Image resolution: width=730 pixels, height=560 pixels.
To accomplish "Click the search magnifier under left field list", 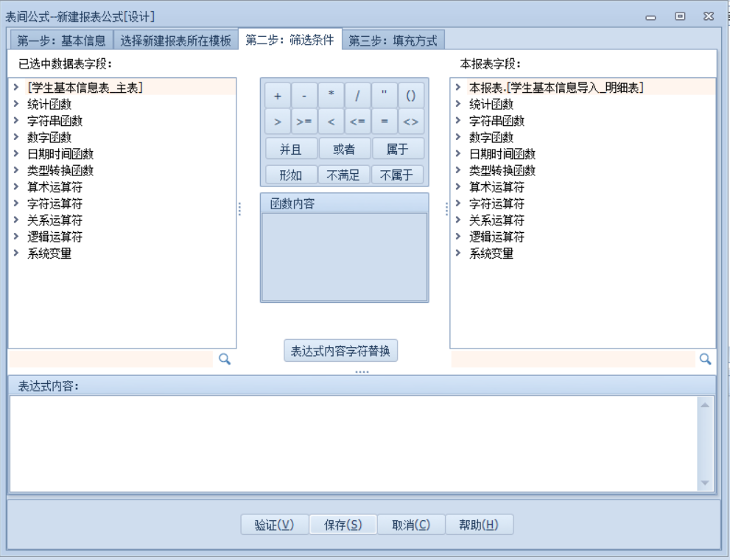I will tap(225, 359).
